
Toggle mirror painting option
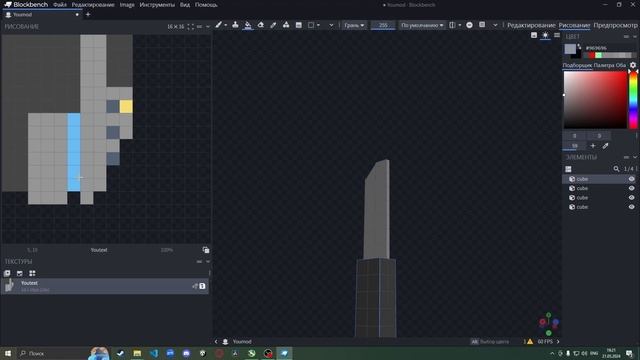click(x=452, y=25)
